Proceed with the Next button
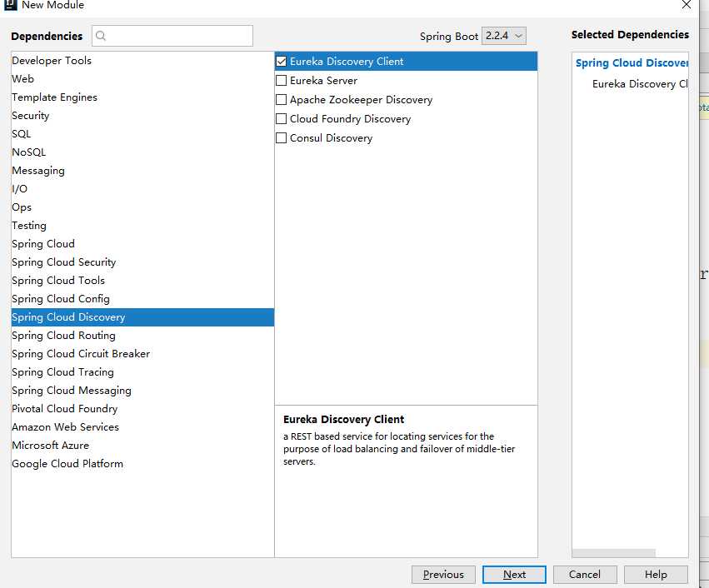The width and height of the screenshot is (709, 588). pyautogui.click(x=514, y=575)
